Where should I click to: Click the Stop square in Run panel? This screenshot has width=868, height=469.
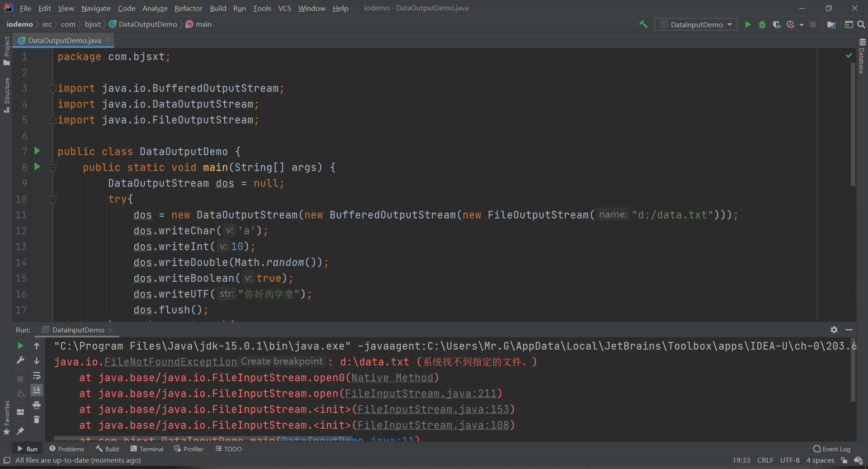20,379
